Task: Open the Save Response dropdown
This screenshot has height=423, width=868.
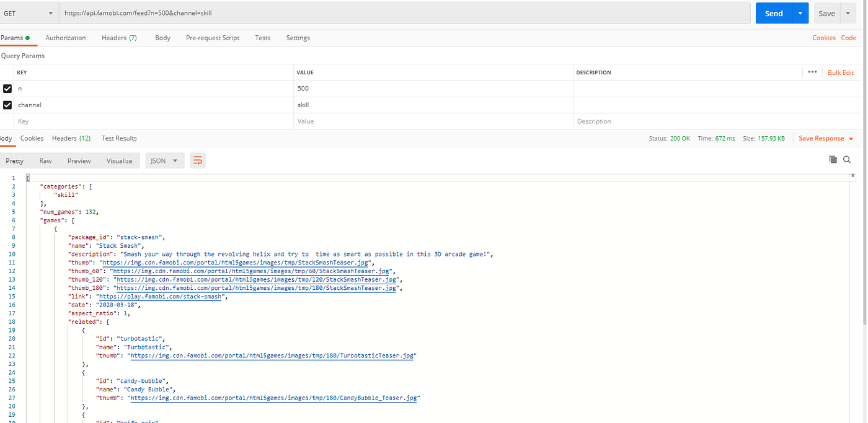Action: click(x=826, y=139)
